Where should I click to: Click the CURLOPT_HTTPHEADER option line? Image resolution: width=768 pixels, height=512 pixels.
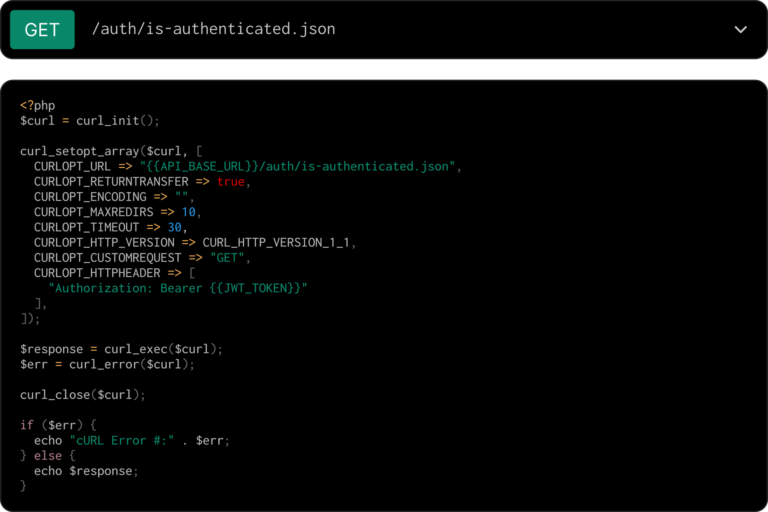coord(115,273)
